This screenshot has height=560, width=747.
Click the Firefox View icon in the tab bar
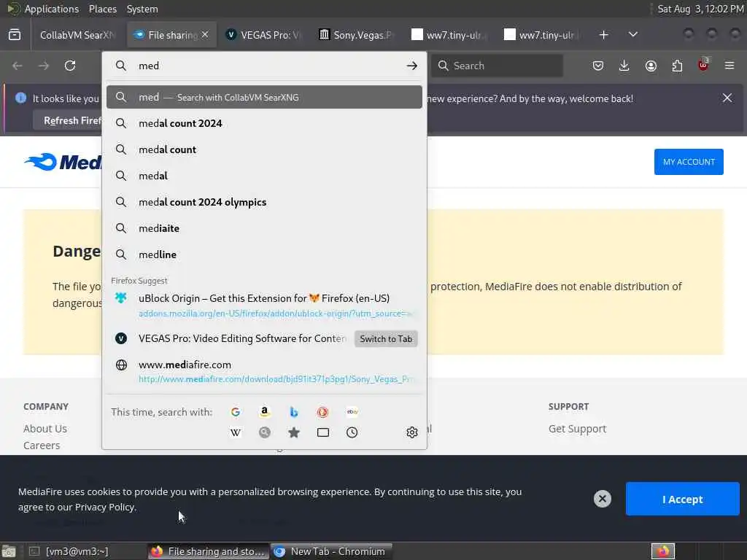point(15,35)
